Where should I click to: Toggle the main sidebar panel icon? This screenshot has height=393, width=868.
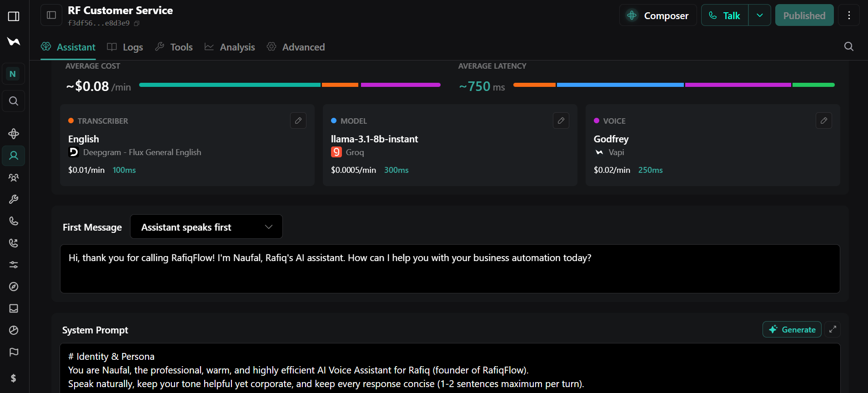click(14, 16)
